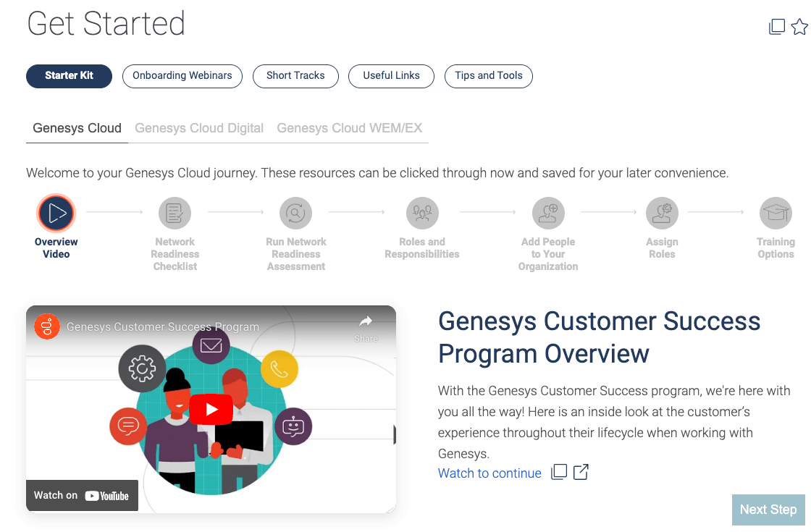Advance with the Next Step button
Viewport: 811px width, 532px height.
[768, 510]
